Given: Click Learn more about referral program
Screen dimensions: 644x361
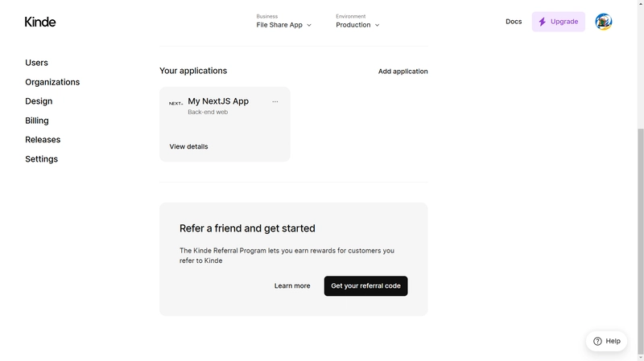Looking at the screenshot, I should 292,286.
